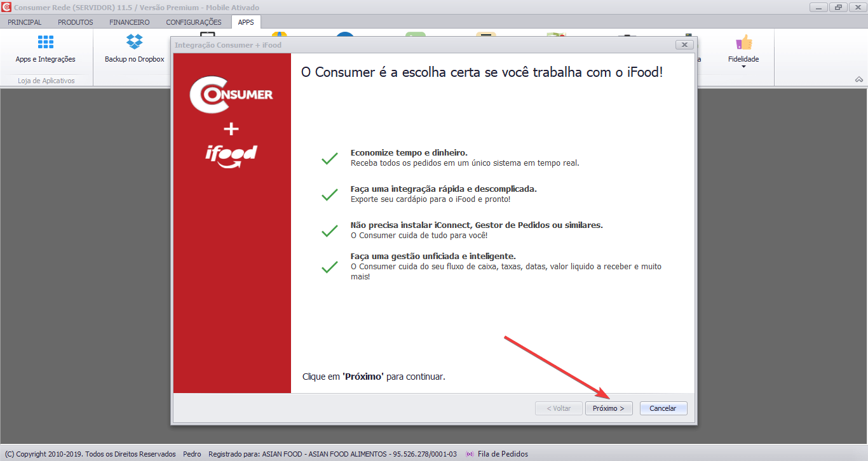Switch to the PRINCIPAL tab
This screenshot has height=461, width=868.
tap(24, 22)
